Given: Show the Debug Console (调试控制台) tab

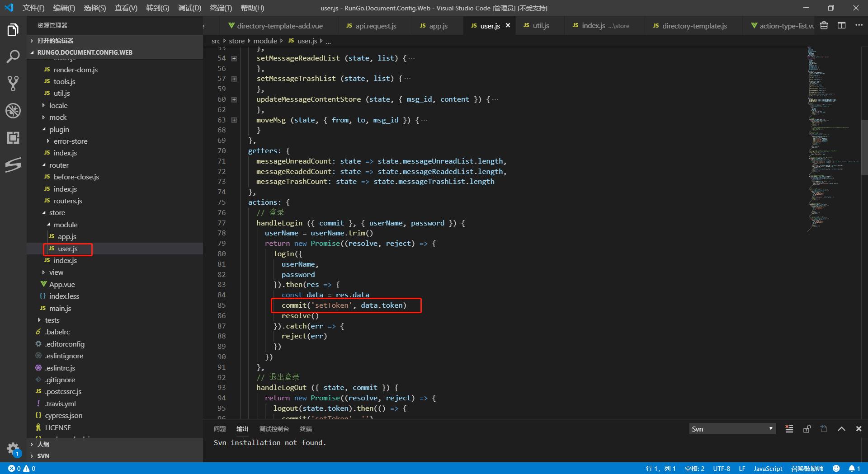Looking at the screenshot, I should (x=274, y=429).
